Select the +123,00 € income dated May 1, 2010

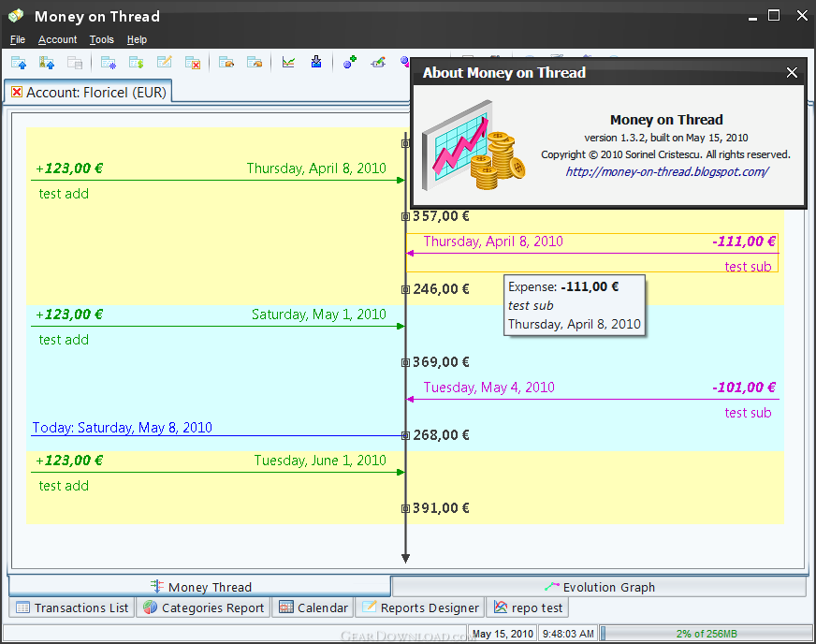69,314
